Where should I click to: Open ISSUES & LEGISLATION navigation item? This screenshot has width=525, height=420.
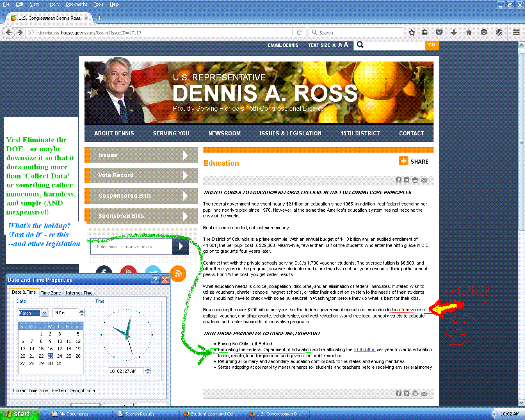tap(290, 133)
